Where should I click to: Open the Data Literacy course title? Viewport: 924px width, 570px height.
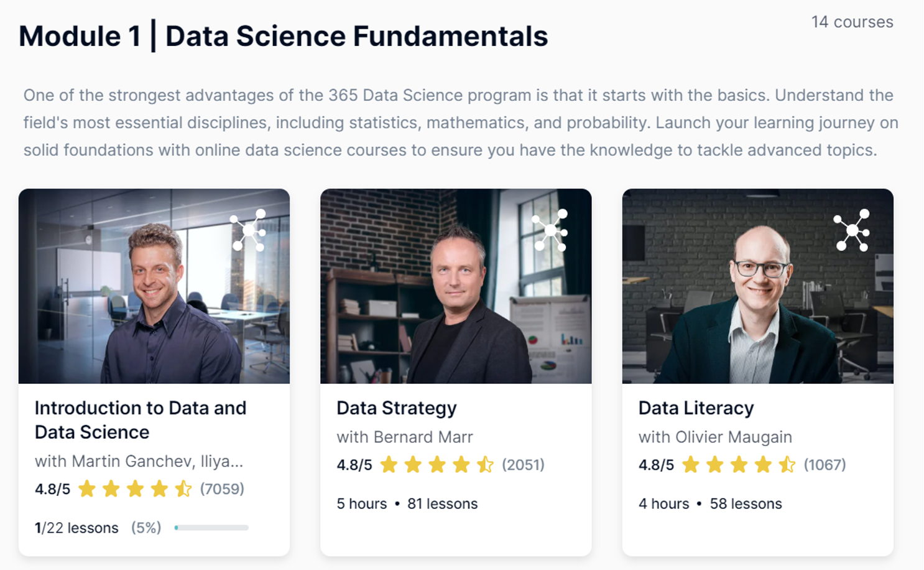pos(696,408)
